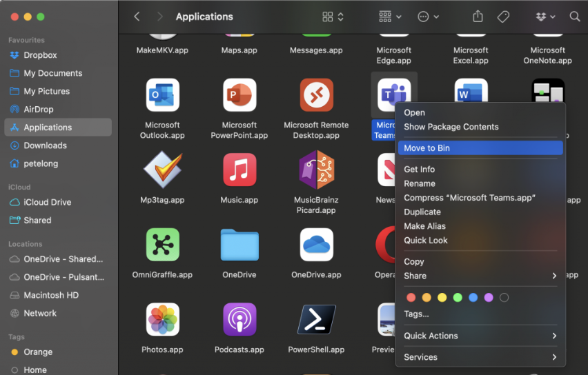Open Microsoft Outlook app icon
This screenshot has height=375, width=588.
pos(163,95)
